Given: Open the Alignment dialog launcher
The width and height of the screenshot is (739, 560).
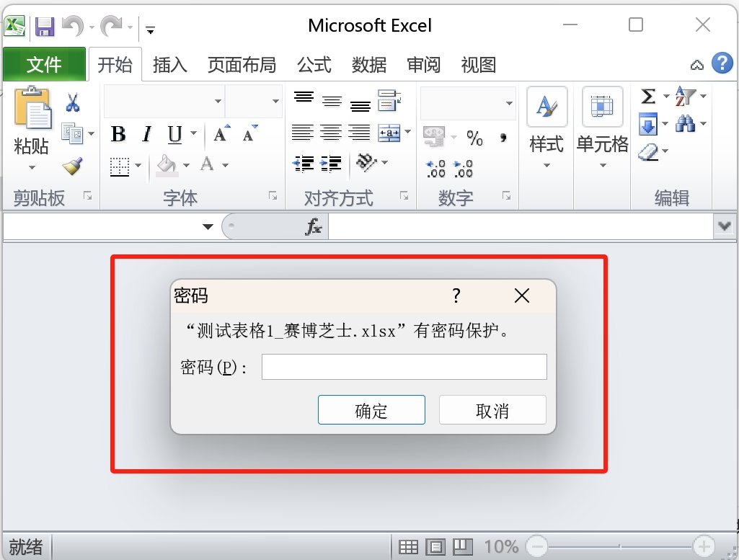Looking at the screenshot, I should pos(404,195).
